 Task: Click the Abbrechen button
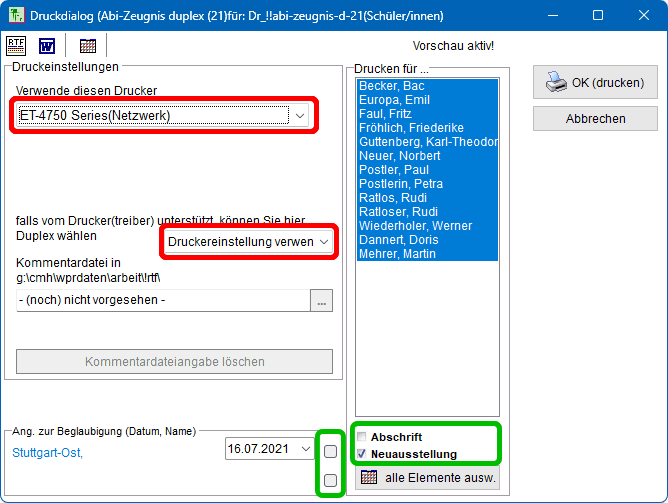595,118
